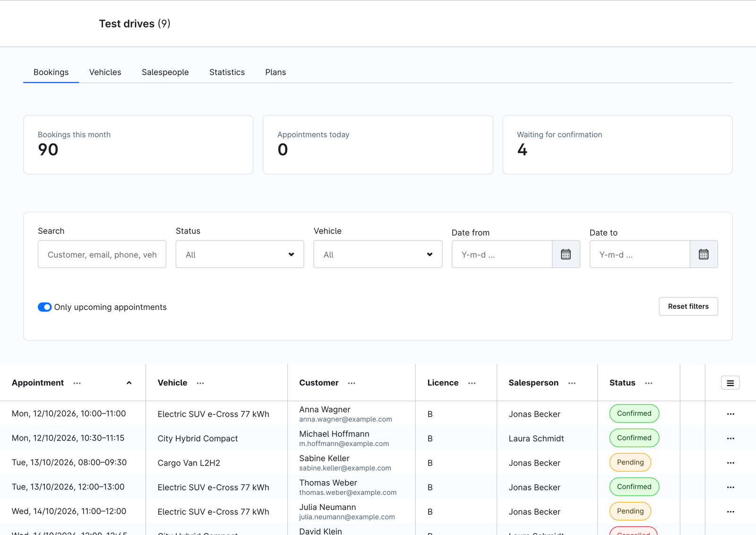Click the Confirmed badge for Thomas Weber
Viewport: 756px width, 535px height.
coord(634,487)
